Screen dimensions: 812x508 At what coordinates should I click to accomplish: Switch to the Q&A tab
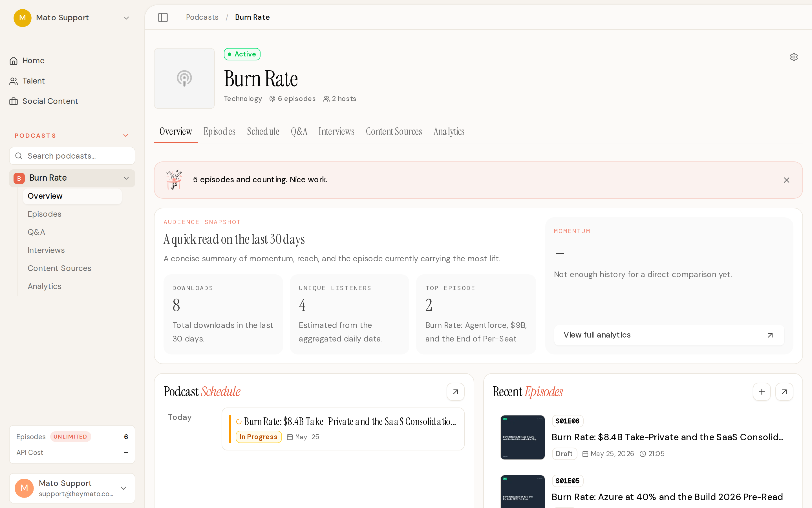299,131
